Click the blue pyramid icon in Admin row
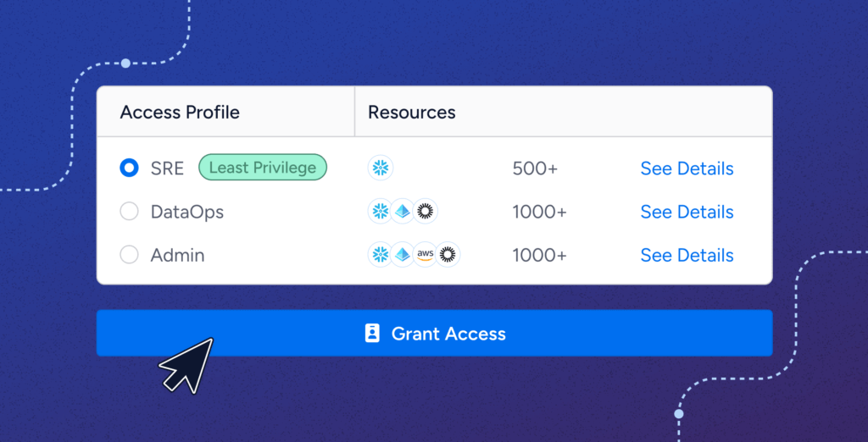This screenshot has height=442, width=868. point(403,255)
